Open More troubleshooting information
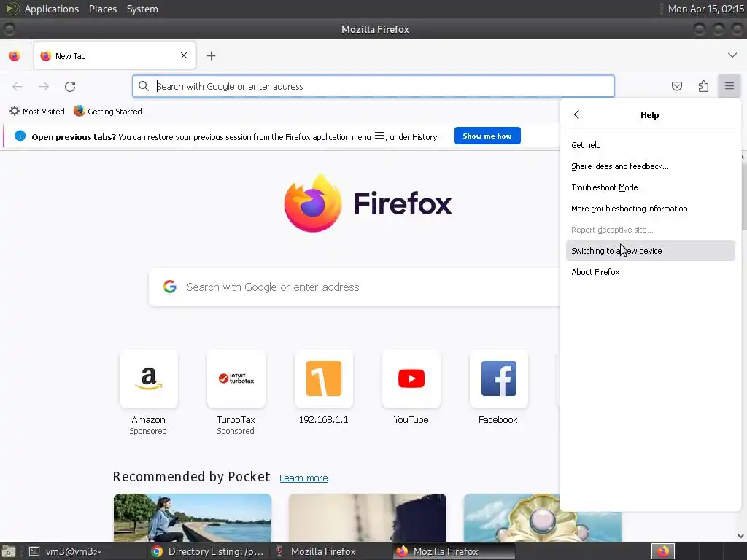747x560 pixels. tap(650, 209)
